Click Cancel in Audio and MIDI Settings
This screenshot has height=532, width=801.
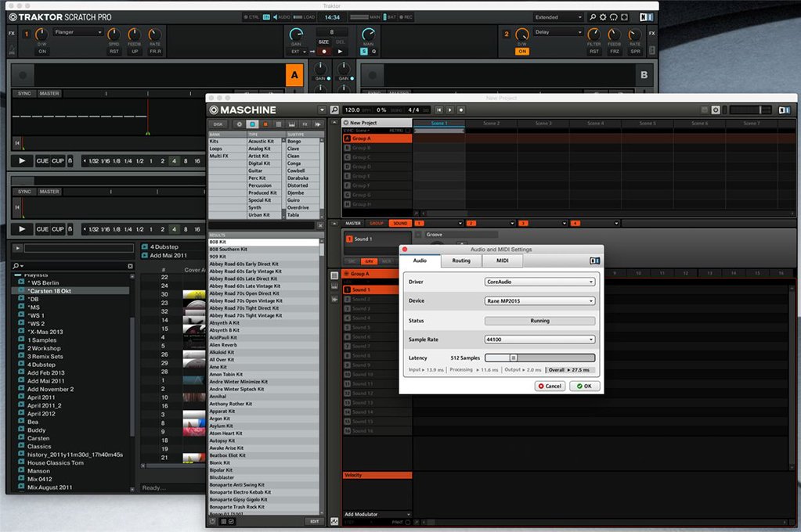point(550,386)
